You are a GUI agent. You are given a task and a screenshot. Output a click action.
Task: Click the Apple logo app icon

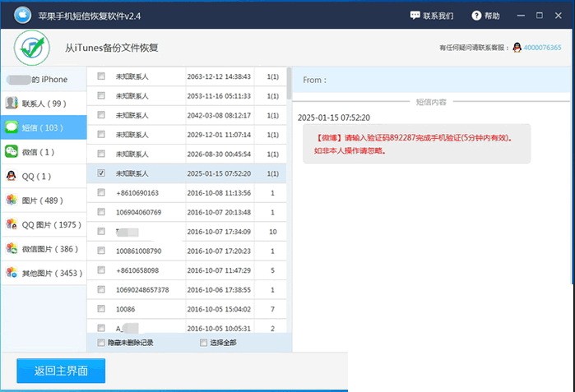coord(23,15)
